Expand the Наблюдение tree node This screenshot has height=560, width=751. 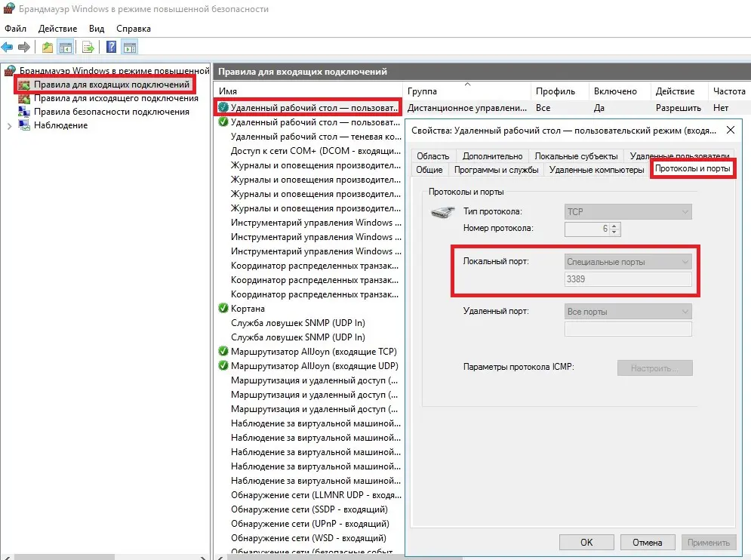click(x=9, y=126)
